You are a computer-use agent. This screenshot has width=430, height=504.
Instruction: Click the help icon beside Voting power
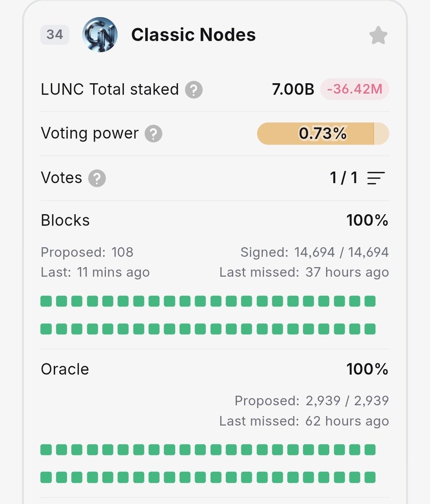(153, 134)
